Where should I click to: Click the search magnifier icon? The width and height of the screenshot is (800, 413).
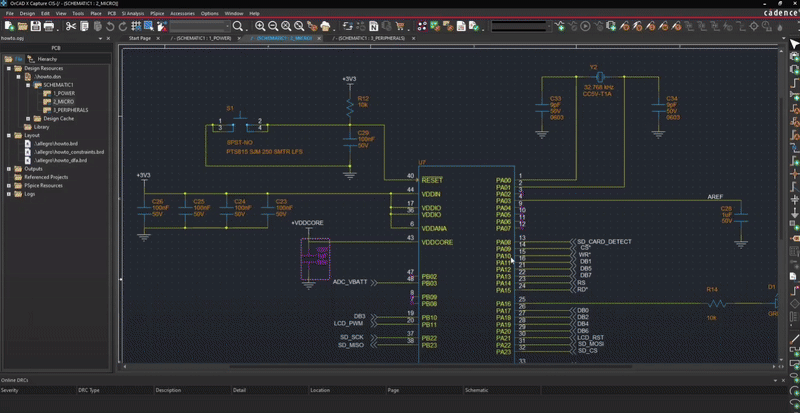(238, 26)
